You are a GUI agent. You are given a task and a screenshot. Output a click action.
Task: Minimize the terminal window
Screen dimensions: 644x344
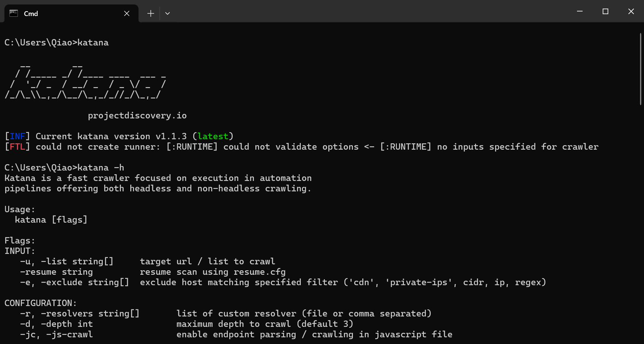(x=580, y=12)
